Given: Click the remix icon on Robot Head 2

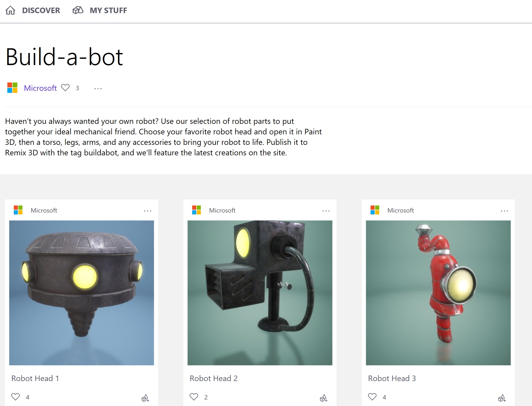Looking at the screenshot, I should (323, 398).
